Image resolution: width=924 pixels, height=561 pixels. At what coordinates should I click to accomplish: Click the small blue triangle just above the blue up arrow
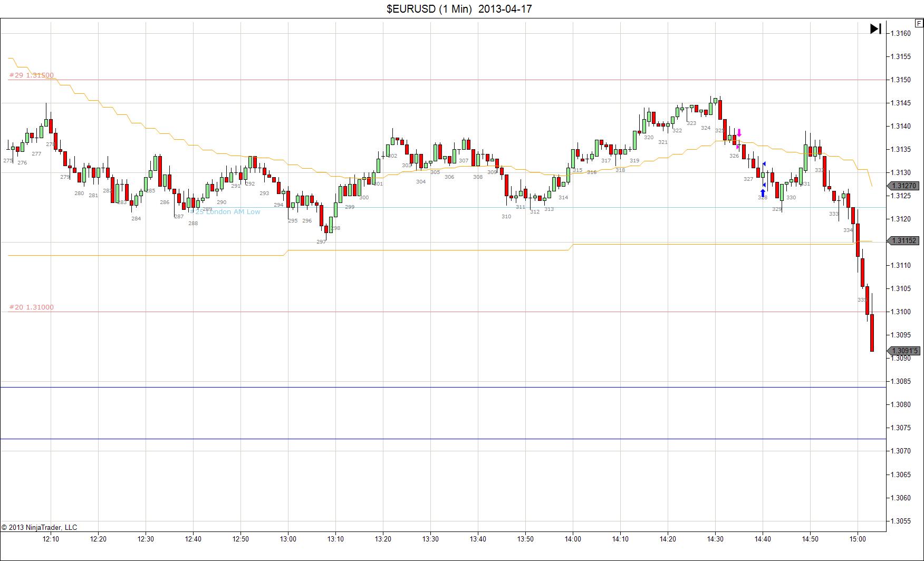pos(764,185)
